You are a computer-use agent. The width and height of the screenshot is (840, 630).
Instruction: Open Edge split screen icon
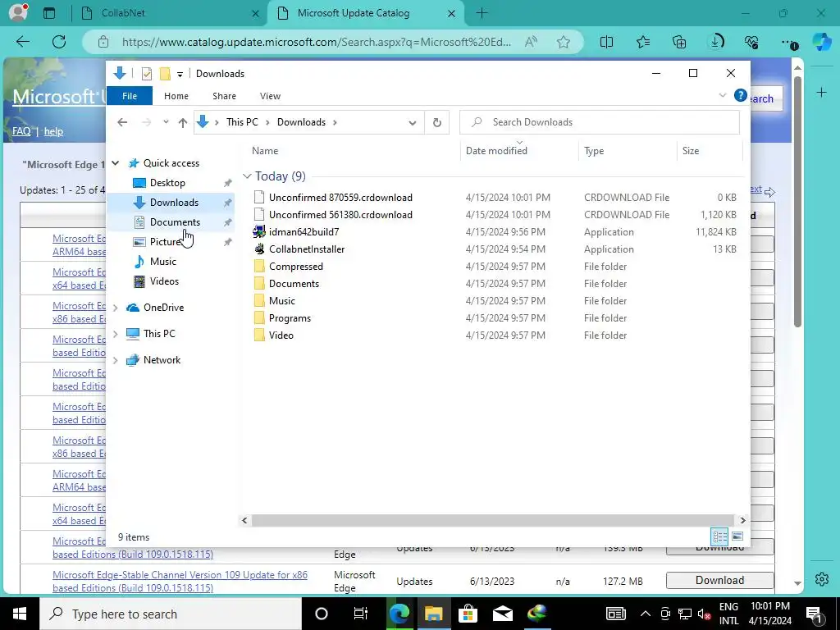(606, 42)
